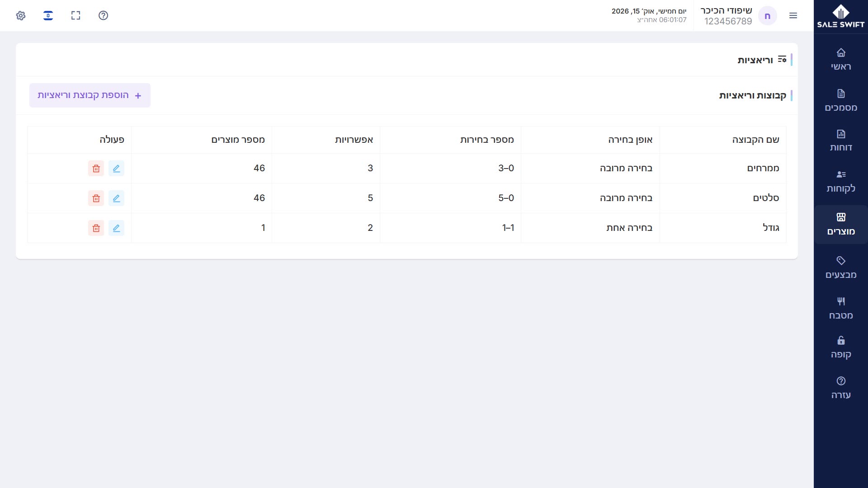Open לקוחות customers in sidebar
The width and height of the screenshot is (868, 488).
click(x=841, y=181)
